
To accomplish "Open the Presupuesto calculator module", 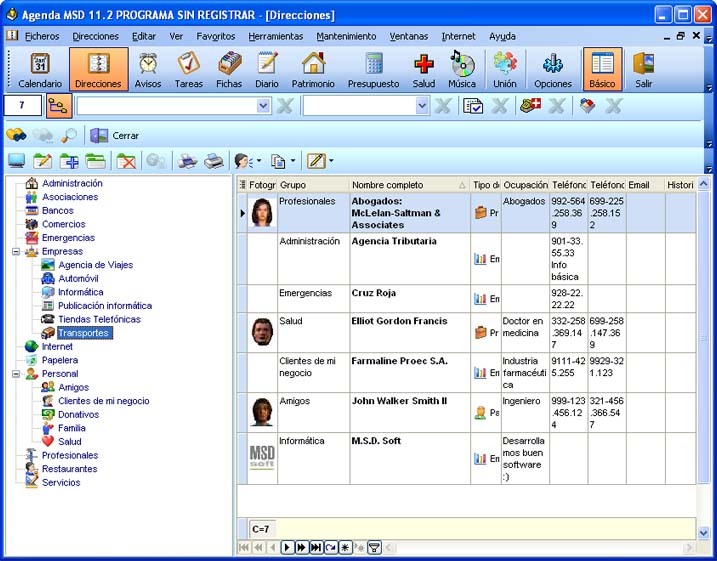I will (374, 69).
